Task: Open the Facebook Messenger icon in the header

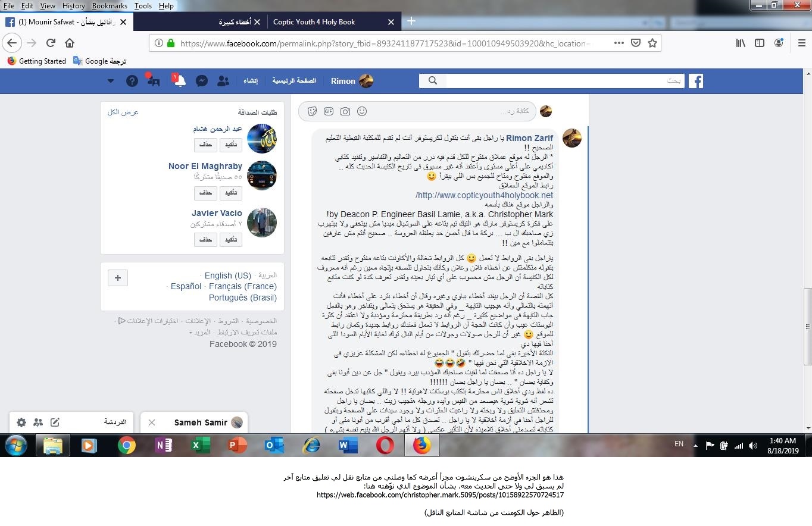Action: [202, 81]
